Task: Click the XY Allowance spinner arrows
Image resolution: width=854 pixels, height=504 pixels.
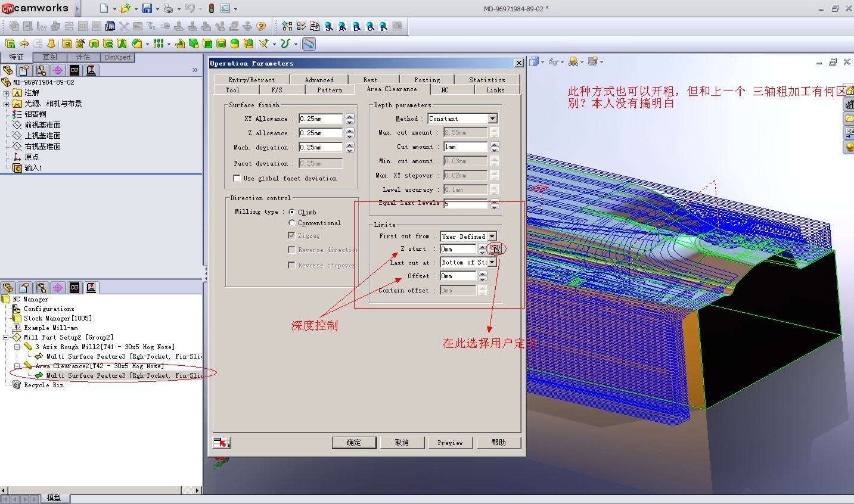Action: pyautogui.click(x=350, y=119)
